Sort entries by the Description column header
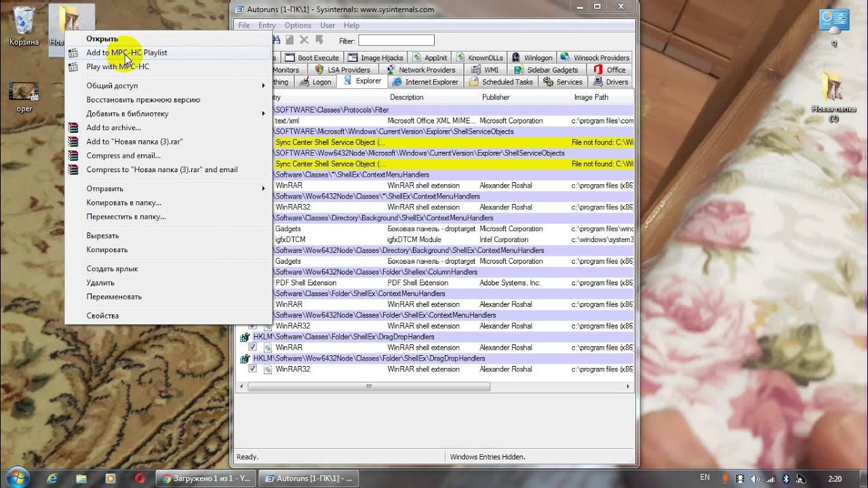Image resolution: width=868 pixels, height=488 pixels. click(x=433, y=97)
